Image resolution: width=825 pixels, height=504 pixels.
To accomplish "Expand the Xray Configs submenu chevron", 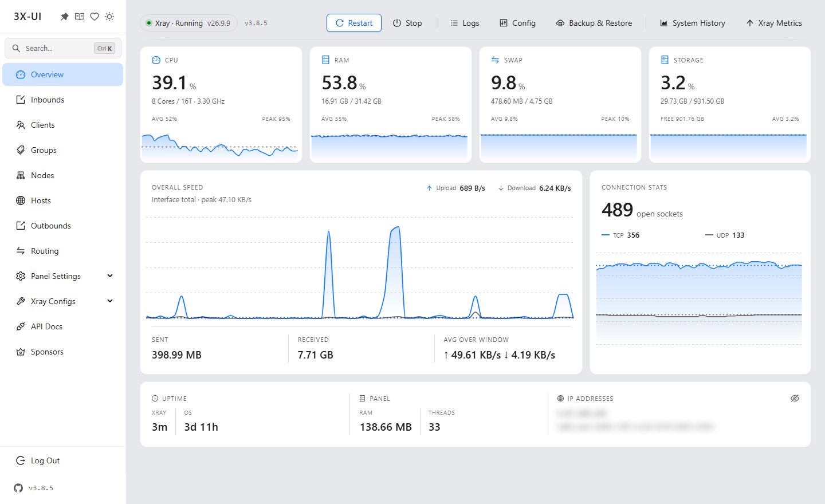I will (x=110, y=301).
